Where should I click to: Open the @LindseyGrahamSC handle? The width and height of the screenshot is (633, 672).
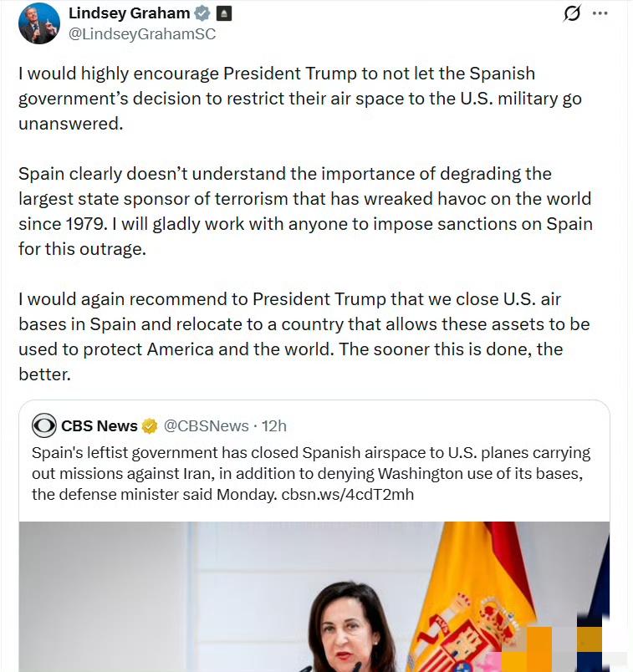pyautogui.click(x=141, y=34)
